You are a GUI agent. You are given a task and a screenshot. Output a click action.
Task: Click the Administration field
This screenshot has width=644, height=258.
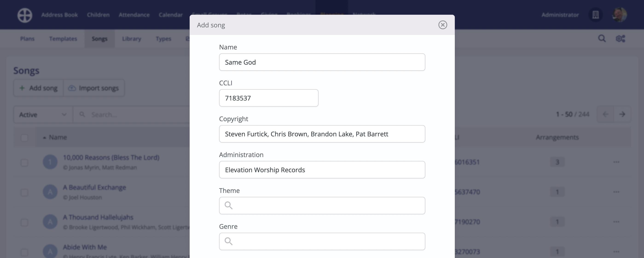tap(322, 170)
